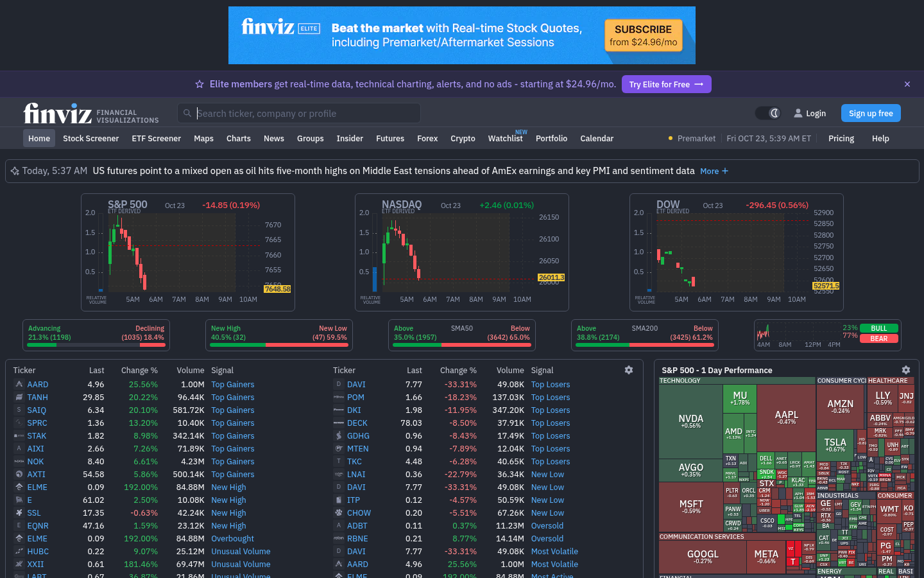Select the Crypto tab
This screenshot has height=578, width=924.
[463, 138]
